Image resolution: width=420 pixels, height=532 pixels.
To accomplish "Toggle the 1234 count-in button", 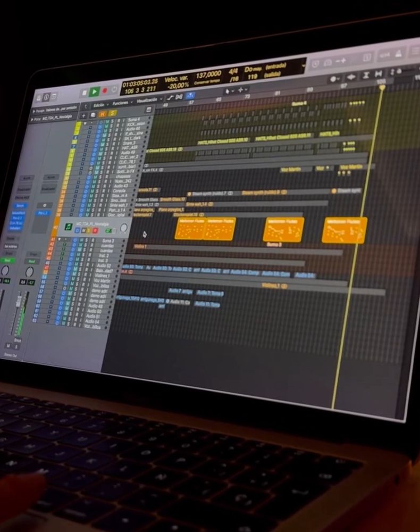I will tap(385, 55).
